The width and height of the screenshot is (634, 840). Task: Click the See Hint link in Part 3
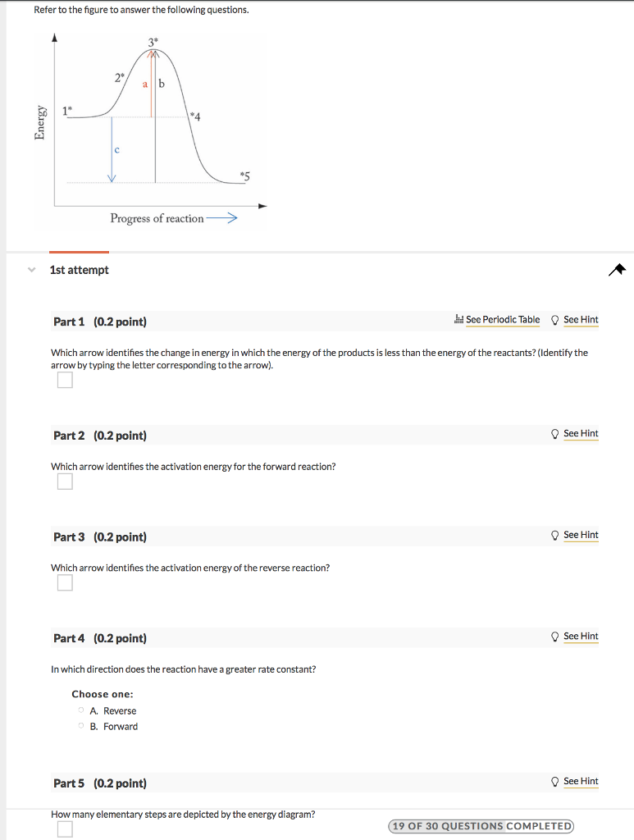[581, 535]
